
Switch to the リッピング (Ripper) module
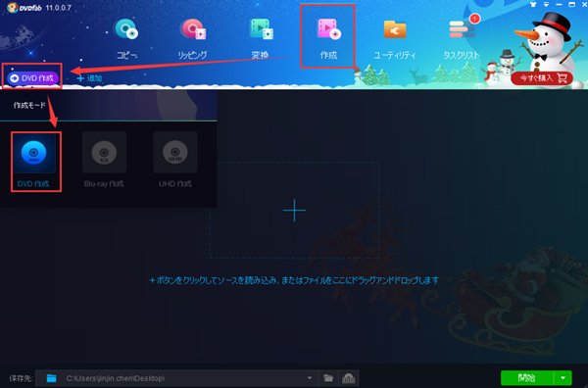192,38
